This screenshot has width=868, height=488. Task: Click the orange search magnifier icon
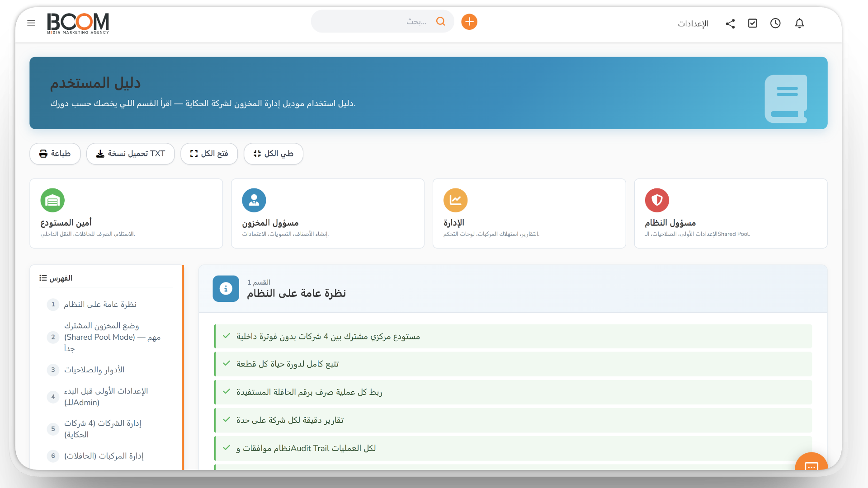click(x=441, y=21)
